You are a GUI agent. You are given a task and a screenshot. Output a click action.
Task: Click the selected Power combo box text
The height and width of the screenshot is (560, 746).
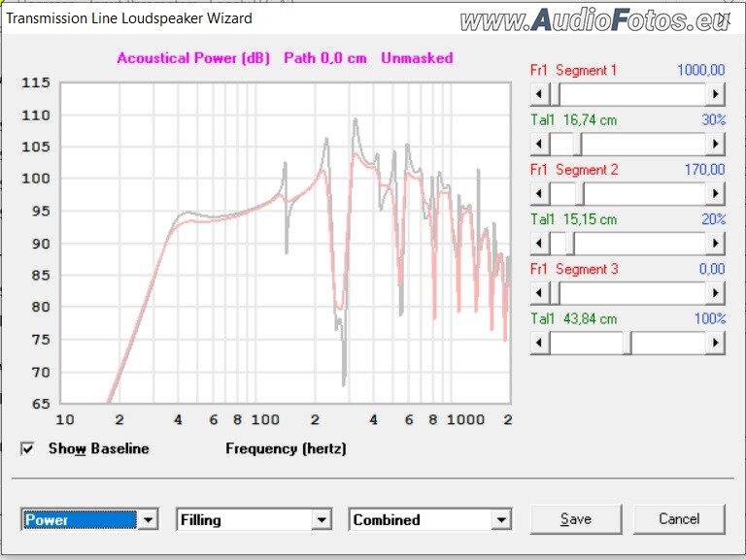[80, 519]
